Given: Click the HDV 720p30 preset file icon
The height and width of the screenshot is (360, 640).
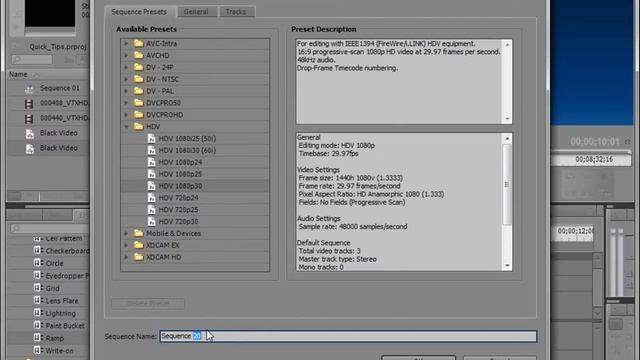Looking at the screenshot, I should coord(151,221).
